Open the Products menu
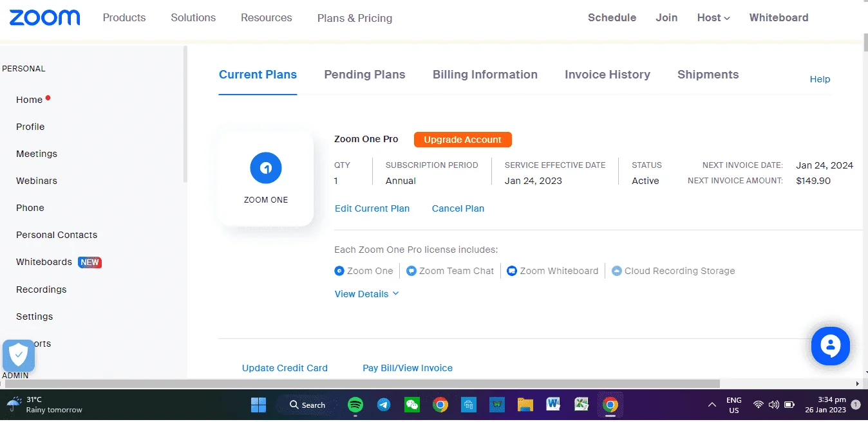The image size is (868, 422). coord(124,18)
